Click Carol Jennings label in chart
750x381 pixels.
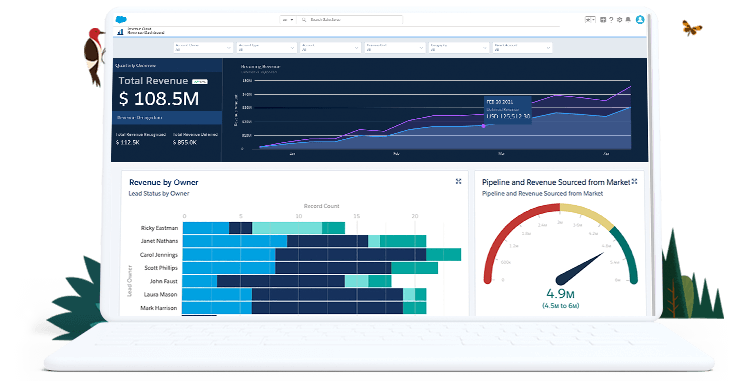[159, 255]
